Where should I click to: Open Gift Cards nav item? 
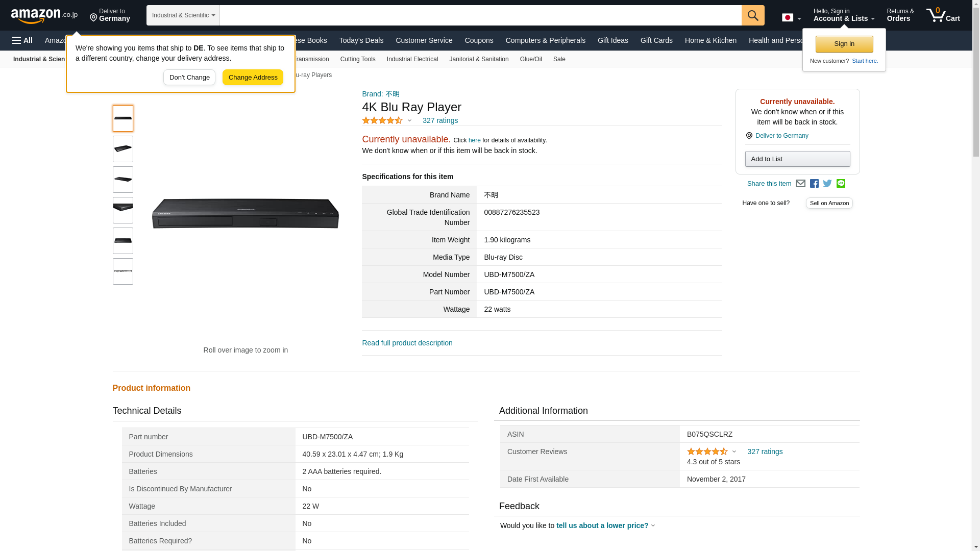point(656,40)
